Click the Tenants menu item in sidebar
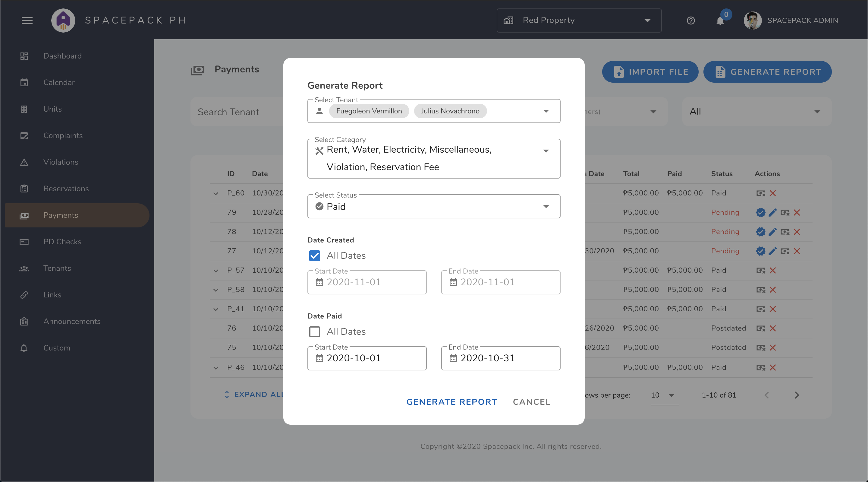868x482 pixels. pyautogui.click(x=57, y=268)
